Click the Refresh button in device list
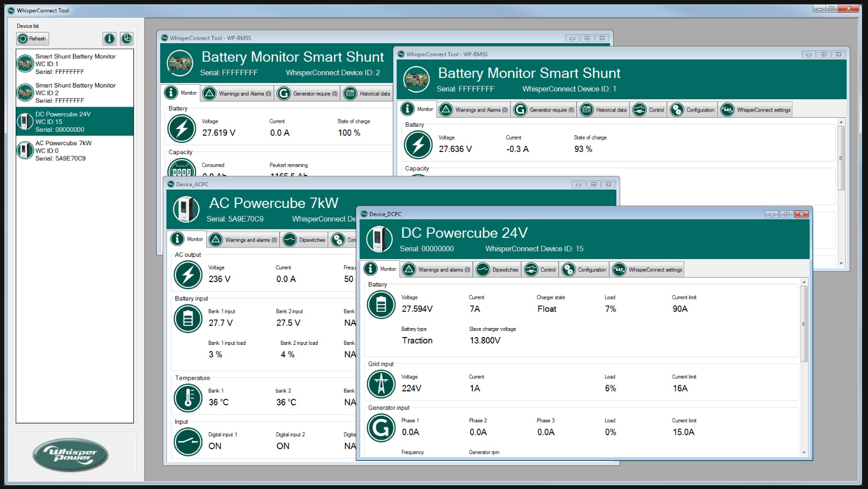868x489 pixels. point(33,39)
